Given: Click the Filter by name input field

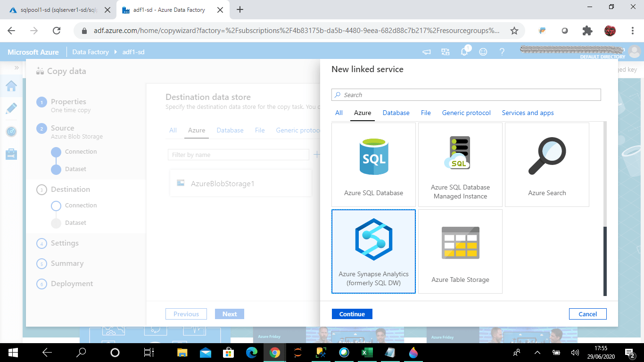Looking at the screenshot, I should point(239,155).
